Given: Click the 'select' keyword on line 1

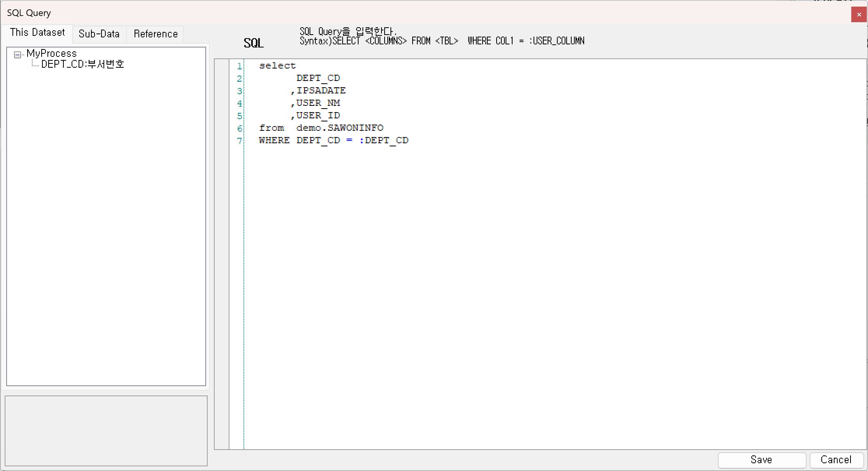Looking at the screenshot, I should [x=277, y=66].
